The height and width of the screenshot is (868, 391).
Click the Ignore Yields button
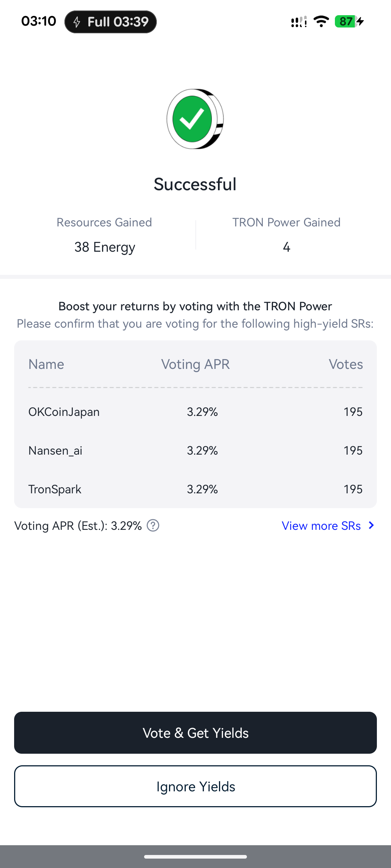pos(195,786)
